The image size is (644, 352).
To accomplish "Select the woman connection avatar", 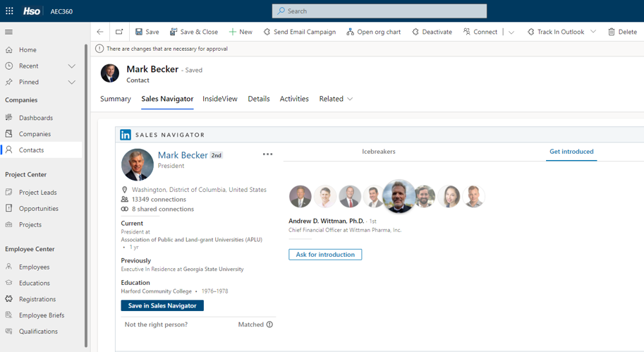I will tap(449, 196).
